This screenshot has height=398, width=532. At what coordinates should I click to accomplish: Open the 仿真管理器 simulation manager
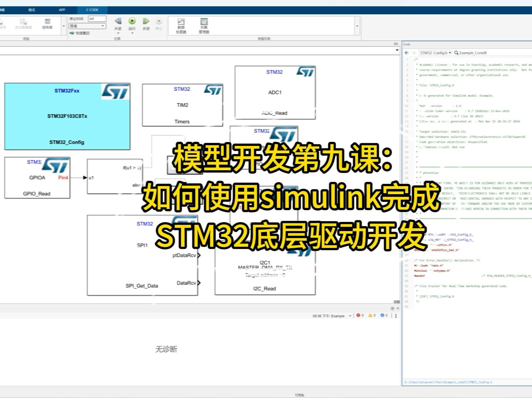pyautogui.click(x=204, y=26)
